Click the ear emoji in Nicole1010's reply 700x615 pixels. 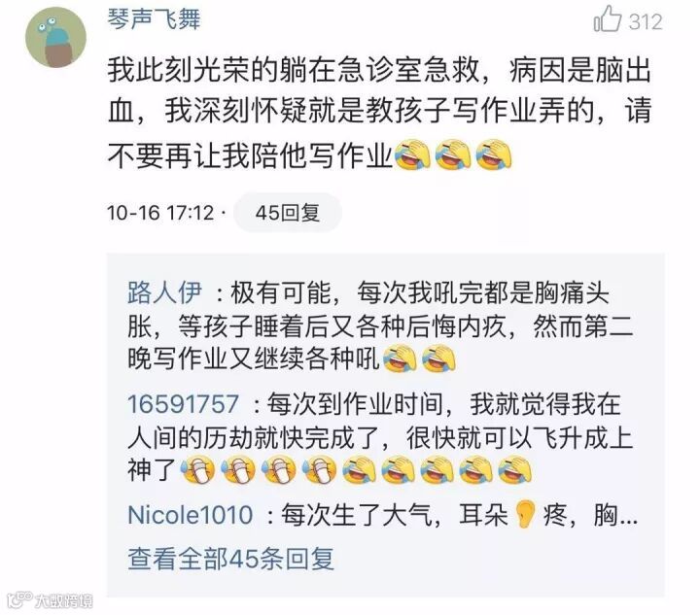pos(525,515)
